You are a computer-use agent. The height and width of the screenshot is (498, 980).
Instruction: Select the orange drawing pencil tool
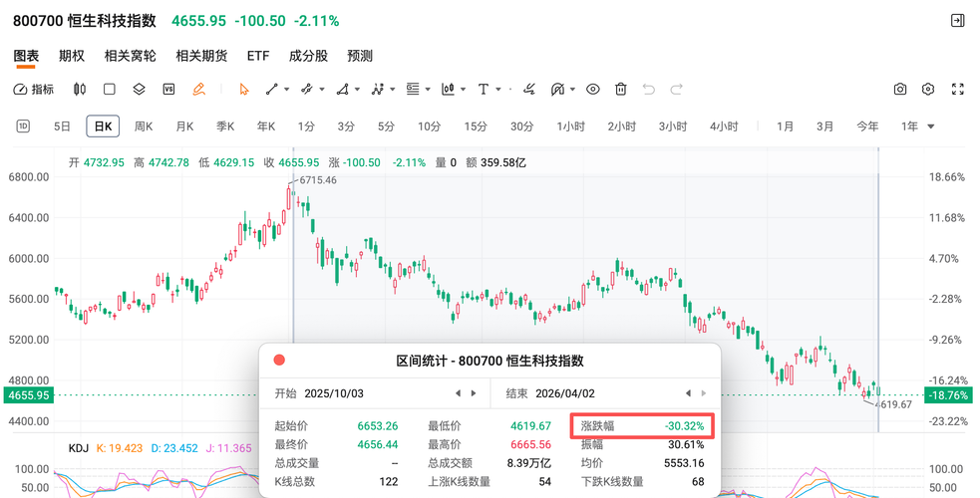(x=198, y=89)
